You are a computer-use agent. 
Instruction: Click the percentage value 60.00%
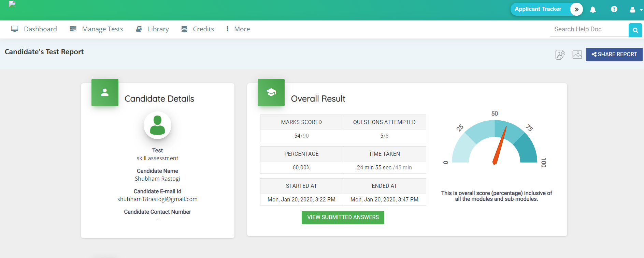click(301, 167)
